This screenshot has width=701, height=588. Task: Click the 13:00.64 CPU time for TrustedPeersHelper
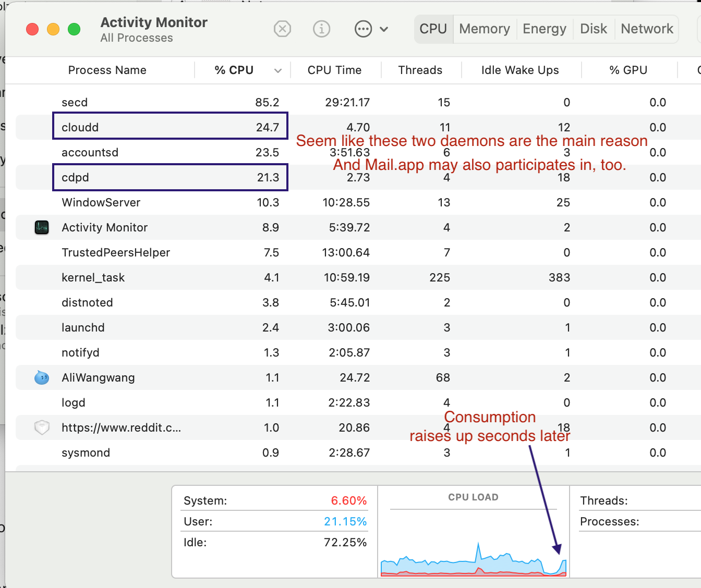346,252
